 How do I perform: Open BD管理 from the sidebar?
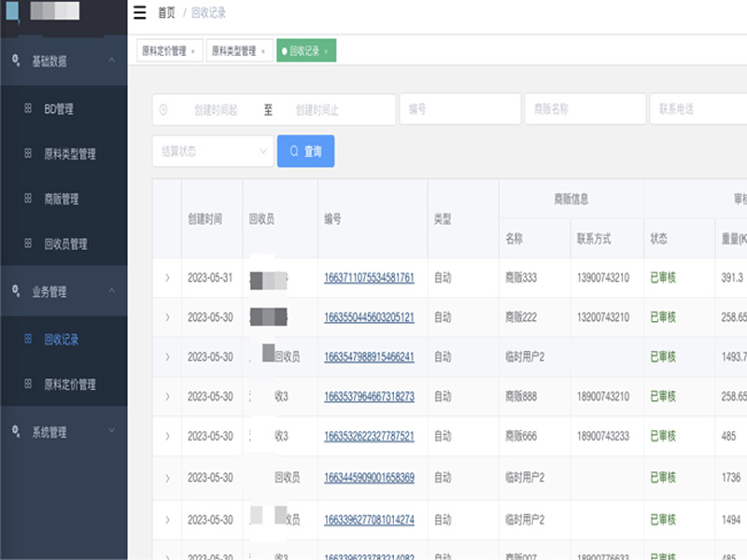(x=58, y=109)
